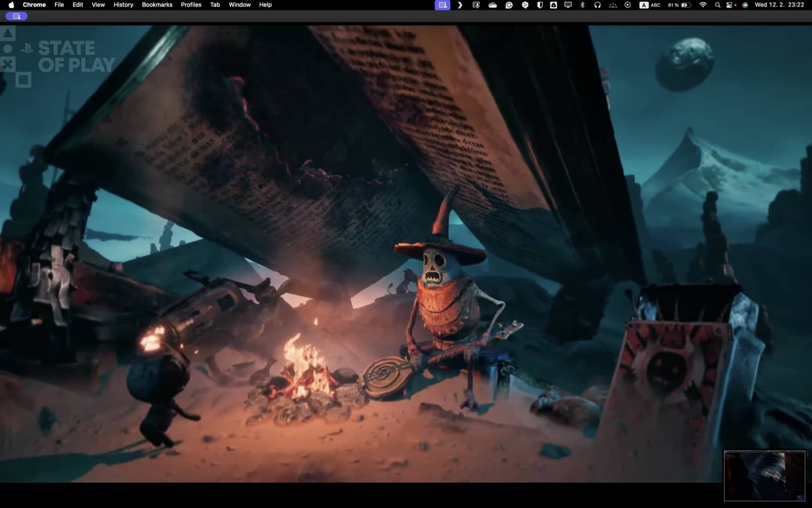Open the Apple menu
Viewport: 812px width, 508px height.
pyautogui.click(x=11, y=5)
